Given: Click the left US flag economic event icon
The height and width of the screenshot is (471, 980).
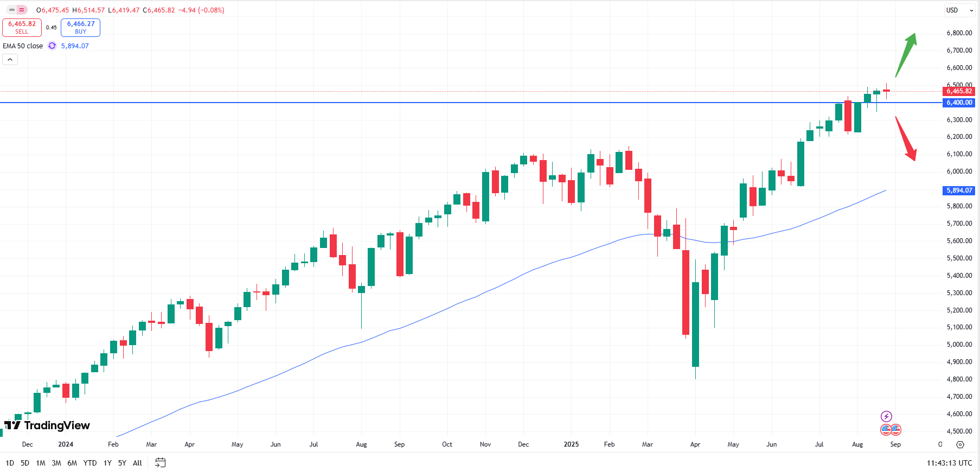Looking at the screenshot, I should click(x=886, y=430).
